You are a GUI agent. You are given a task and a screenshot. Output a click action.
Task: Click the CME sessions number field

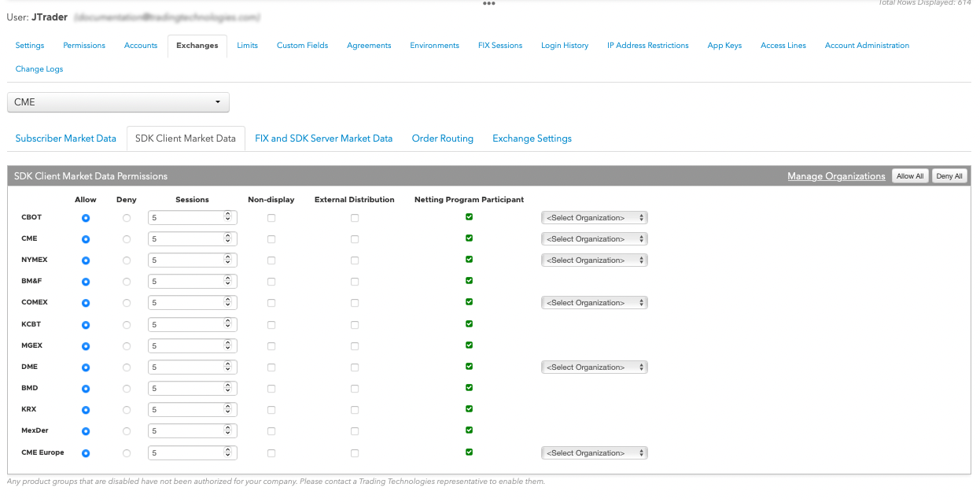click(193, 239)
